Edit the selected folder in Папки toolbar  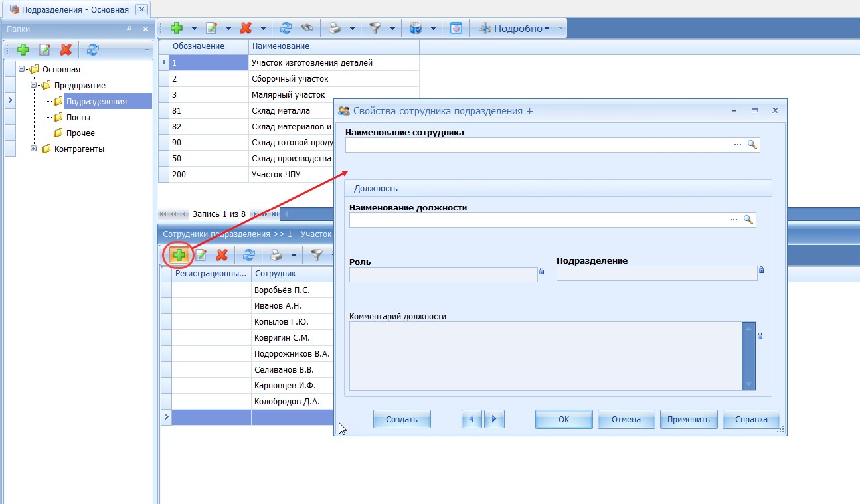pos(44,50)
